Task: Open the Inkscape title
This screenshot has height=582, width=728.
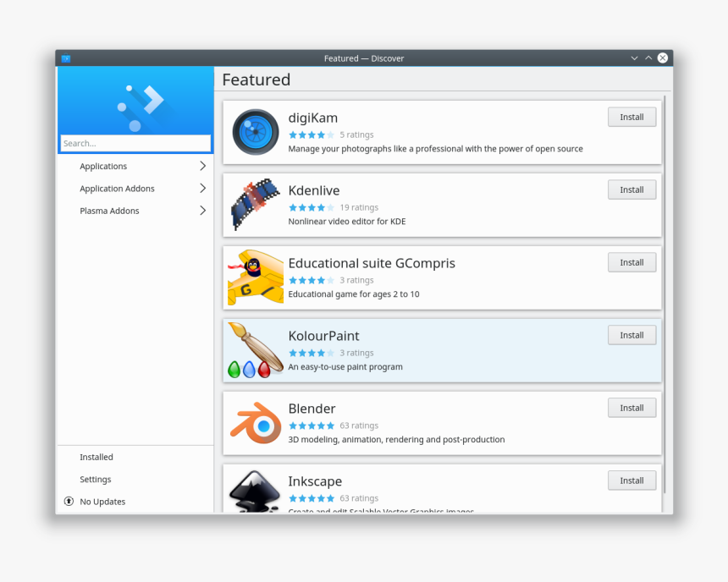Action: coord(315,481)
